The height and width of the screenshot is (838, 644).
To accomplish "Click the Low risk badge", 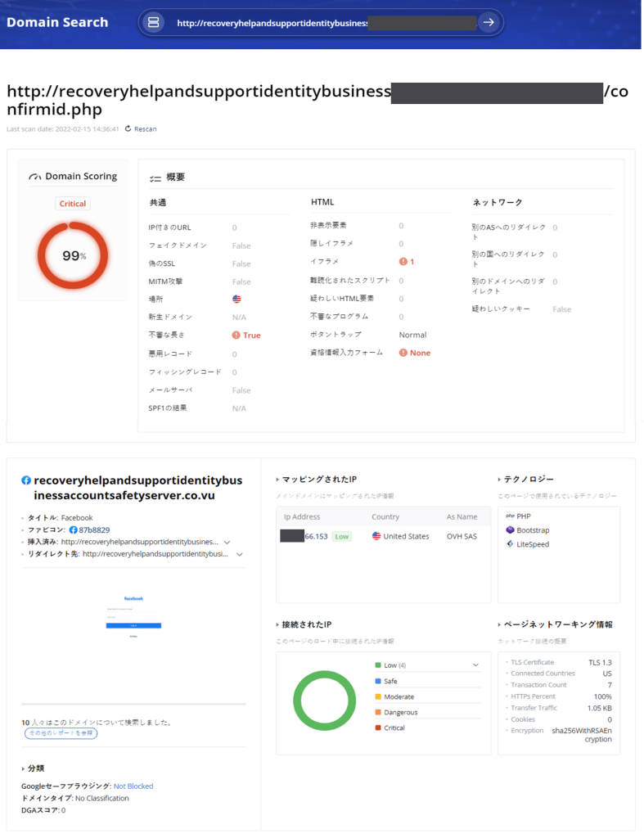I will click(341, 537).
